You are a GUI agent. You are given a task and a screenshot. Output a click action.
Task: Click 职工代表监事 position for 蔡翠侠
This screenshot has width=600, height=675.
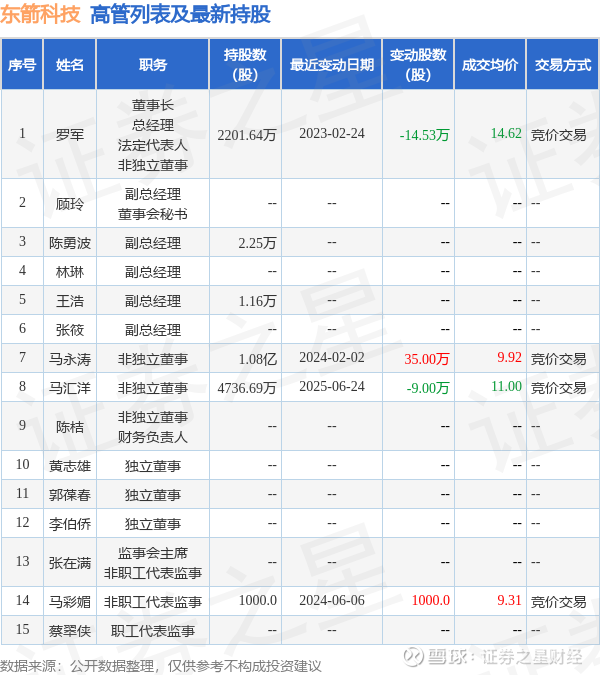tap(153, 631)
